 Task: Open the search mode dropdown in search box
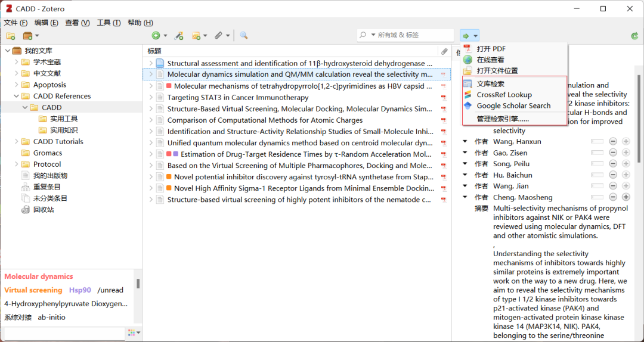[373, 35]
